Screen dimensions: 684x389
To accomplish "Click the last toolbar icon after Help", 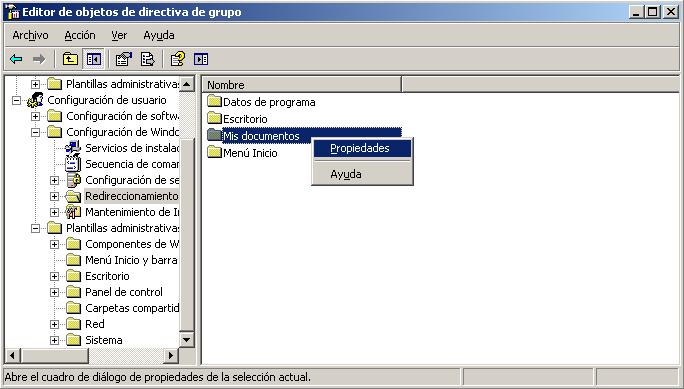I will coord(201,59).
